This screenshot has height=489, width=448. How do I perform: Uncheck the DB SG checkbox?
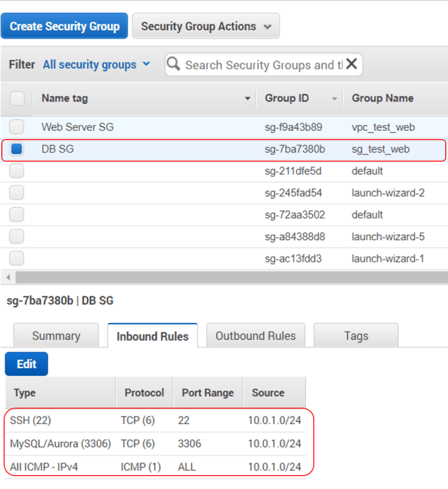(x=17, y=149)
